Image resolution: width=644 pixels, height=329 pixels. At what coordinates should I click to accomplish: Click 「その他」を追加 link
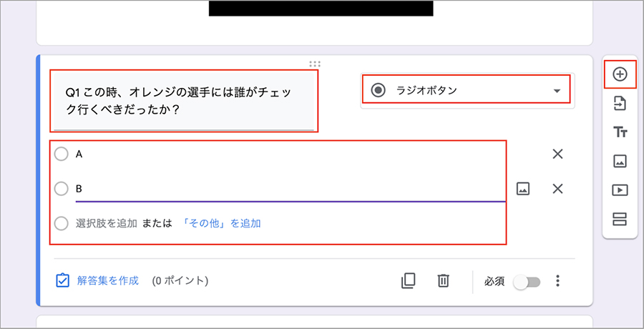(x=221, y=223)
